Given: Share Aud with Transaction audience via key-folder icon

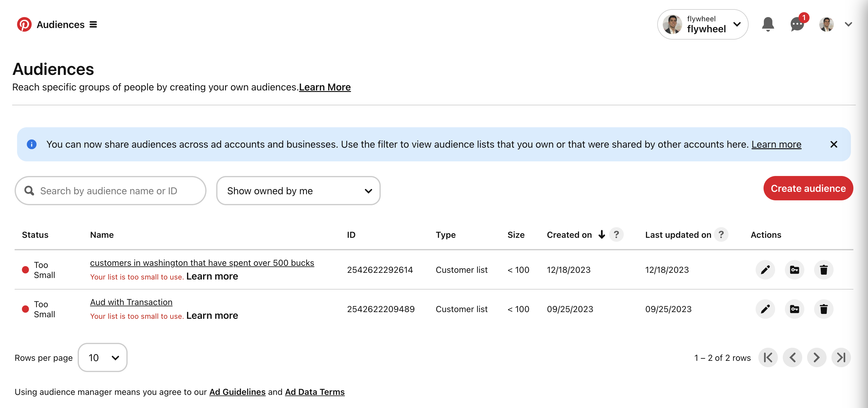Looking at the screenshot, I should click(795, 309).
